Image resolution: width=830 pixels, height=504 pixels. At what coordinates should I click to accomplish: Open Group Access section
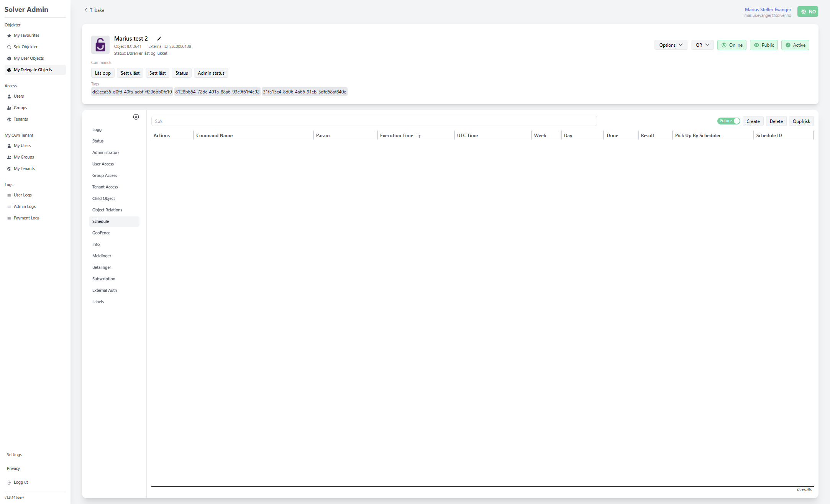point(114,175)
